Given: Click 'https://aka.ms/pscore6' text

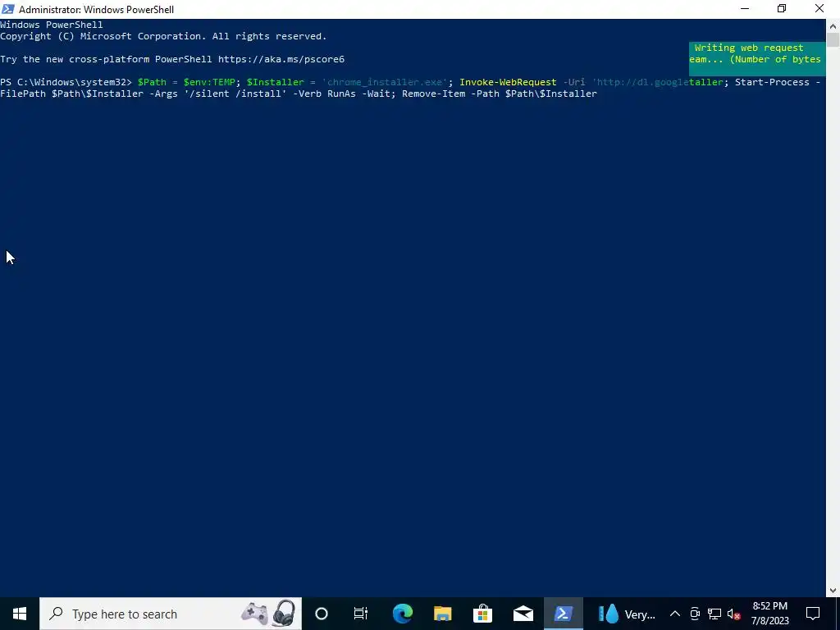Looking at the screenshot, I should coord(281,59).
